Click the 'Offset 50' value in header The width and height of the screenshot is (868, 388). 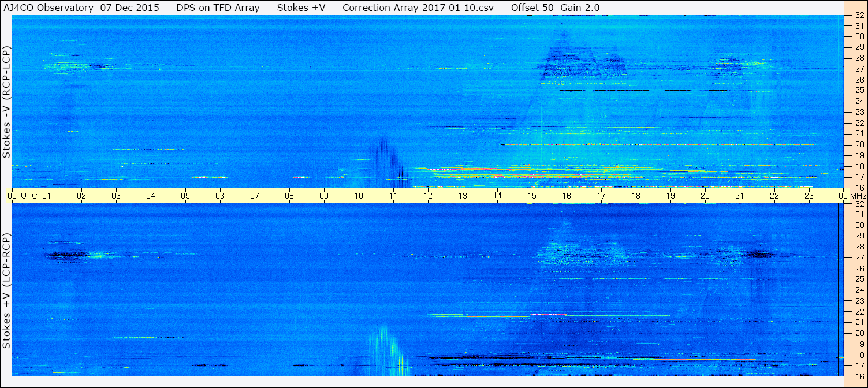[x=531, y=8]
